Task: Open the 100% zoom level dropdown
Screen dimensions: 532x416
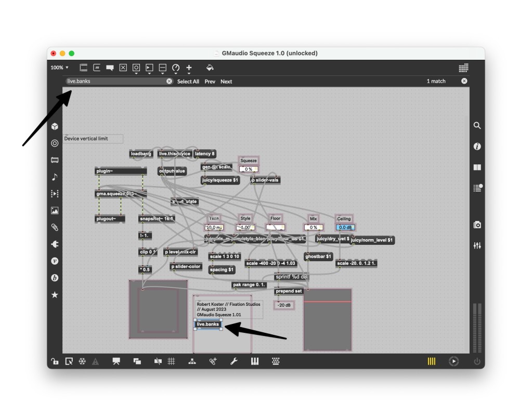Action: click(59, 68)
